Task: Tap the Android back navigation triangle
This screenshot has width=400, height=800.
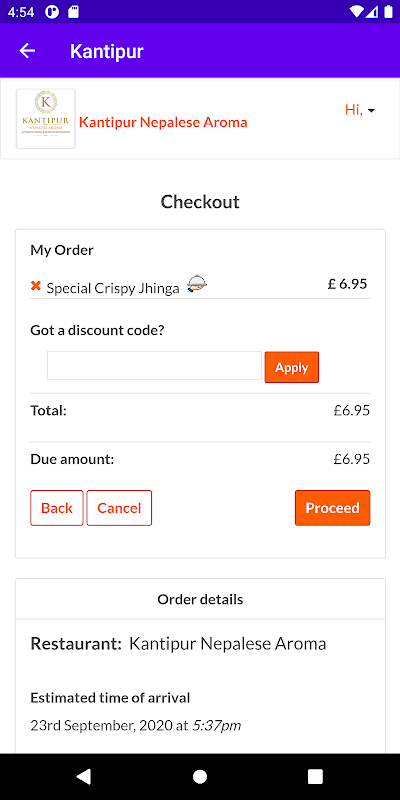Action: [84, 777]
